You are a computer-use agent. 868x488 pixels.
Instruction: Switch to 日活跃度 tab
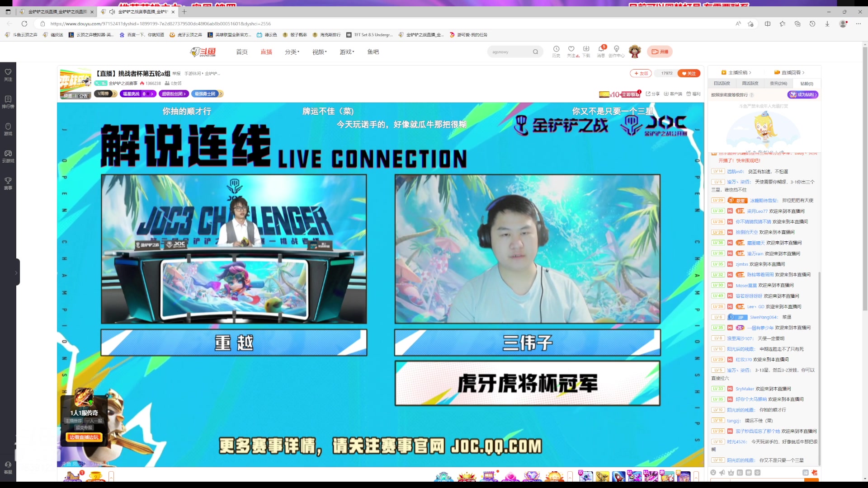pyautogui.click(x=722, y=84)
